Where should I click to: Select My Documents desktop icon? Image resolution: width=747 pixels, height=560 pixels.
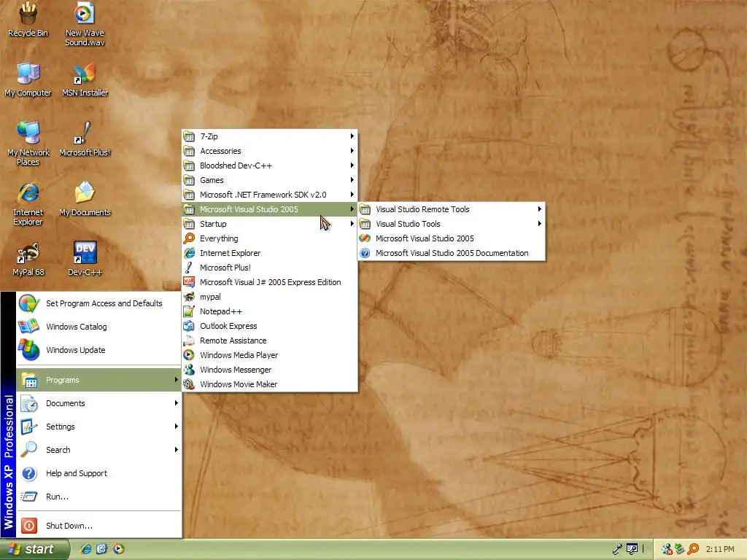(x=85, y=199)
